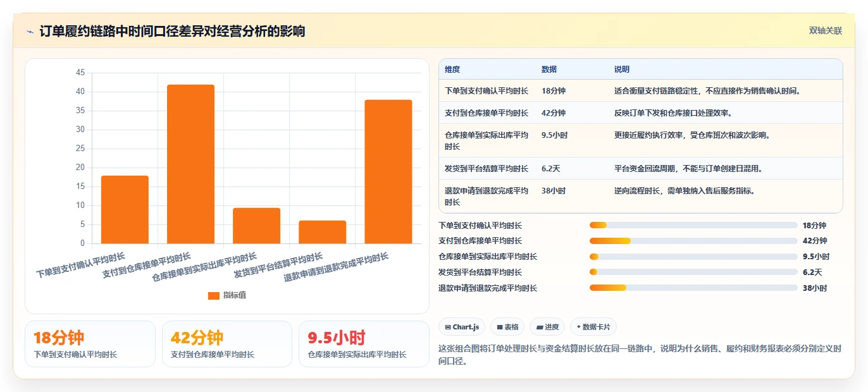868x392 pixels.
Task: Click the Chart.js chip
Action: [462, 327]
